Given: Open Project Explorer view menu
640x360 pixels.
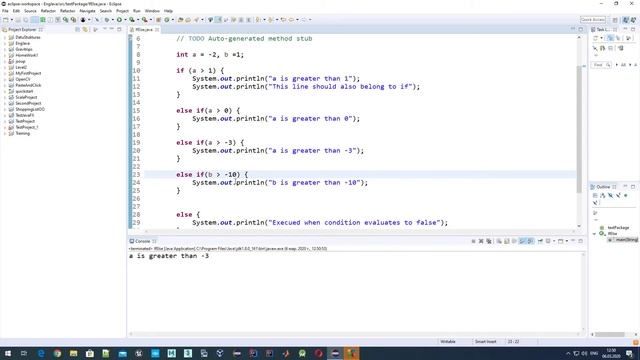Looking at the screenshot, I should 95,29.
